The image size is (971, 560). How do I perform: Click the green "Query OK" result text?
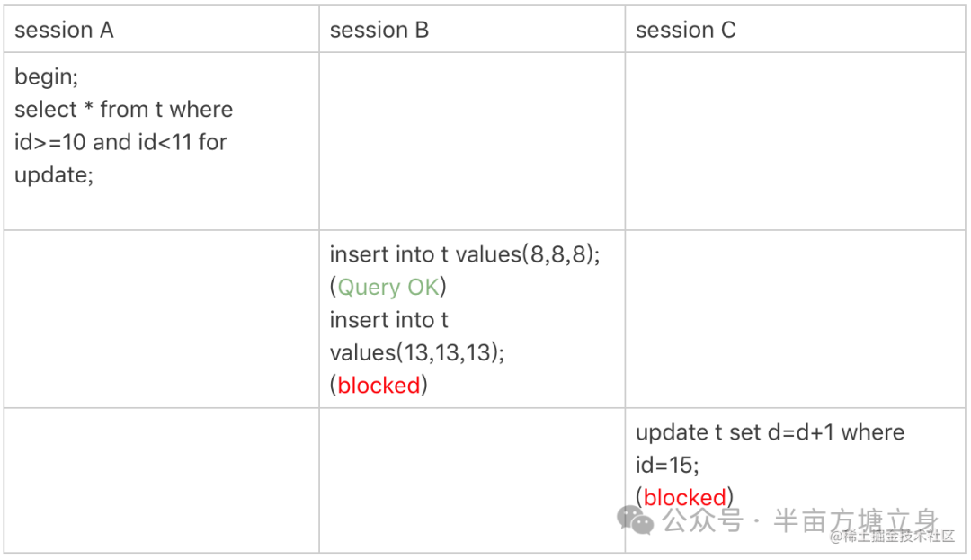388,288
